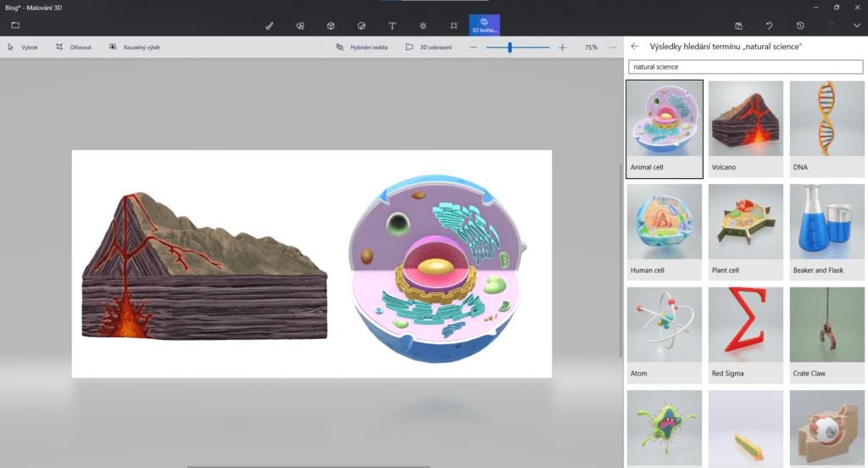Open the three-dots more options menu
This screenshot has width=868, height=468.
click(613, 47)
